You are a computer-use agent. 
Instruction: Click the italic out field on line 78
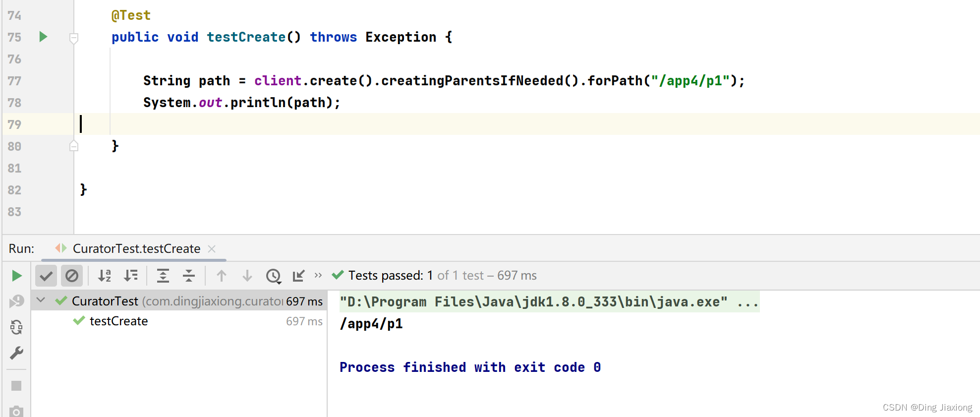pyautogui.click(x=210, y=103)
